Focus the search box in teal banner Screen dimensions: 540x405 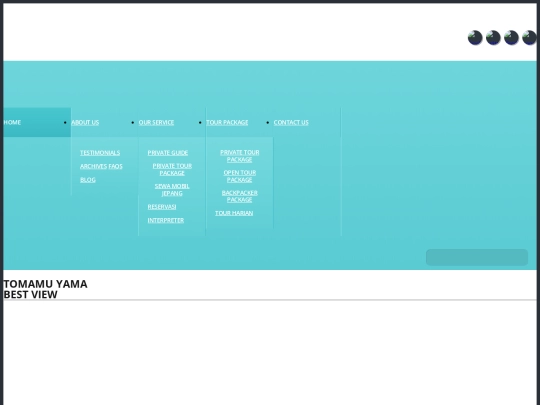477,257
